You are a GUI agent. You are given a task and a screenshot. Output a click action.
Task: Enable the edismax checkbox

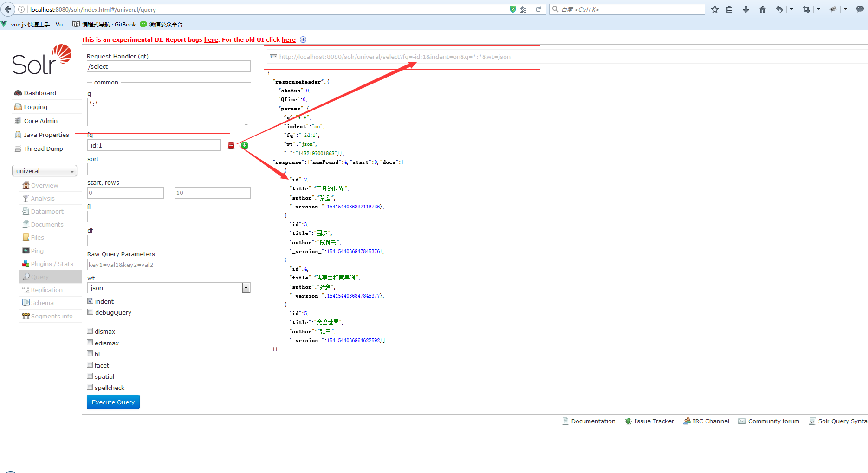90,343
